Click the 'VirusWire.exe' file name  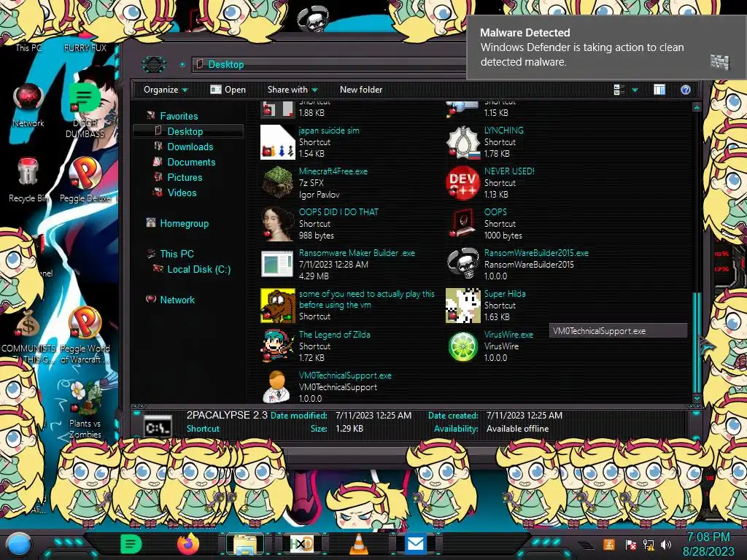[508, 335]
